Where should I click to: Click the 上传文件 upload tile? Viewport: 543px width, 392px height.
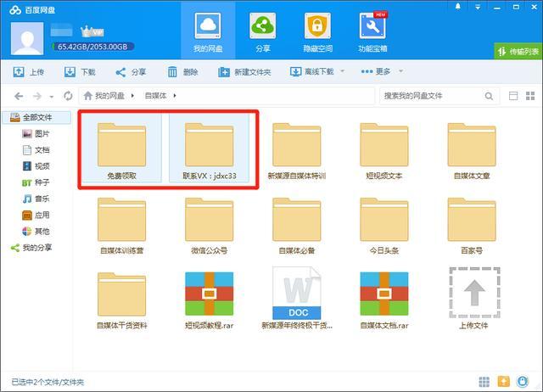[474, 298]
